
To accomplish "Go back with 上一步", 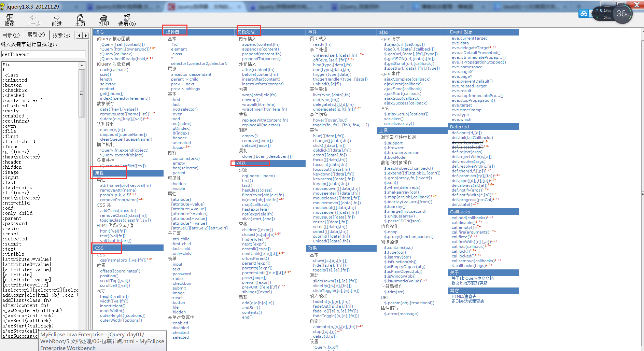I will (x=33, y=20).
